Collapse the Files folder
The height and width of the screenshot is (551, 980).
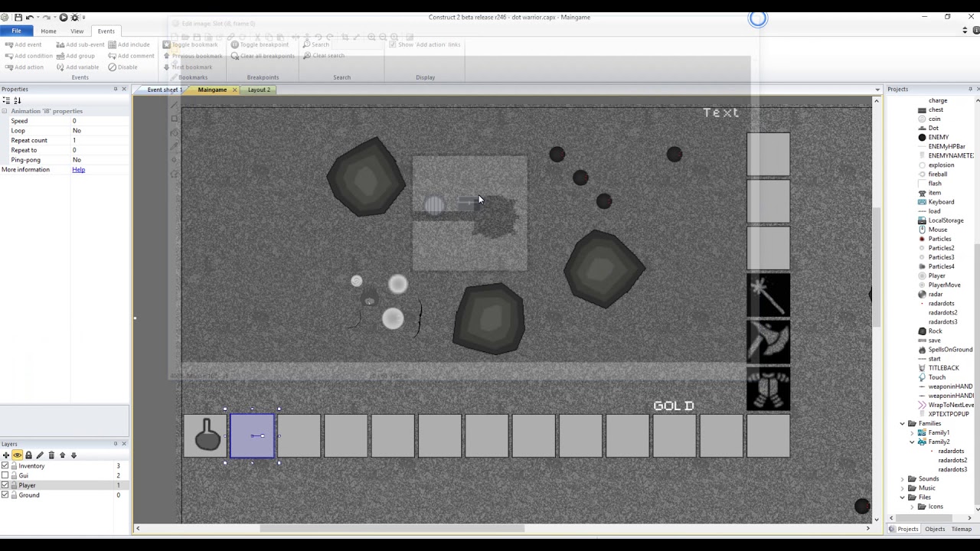pyautogui.click(x=902, y=497)
